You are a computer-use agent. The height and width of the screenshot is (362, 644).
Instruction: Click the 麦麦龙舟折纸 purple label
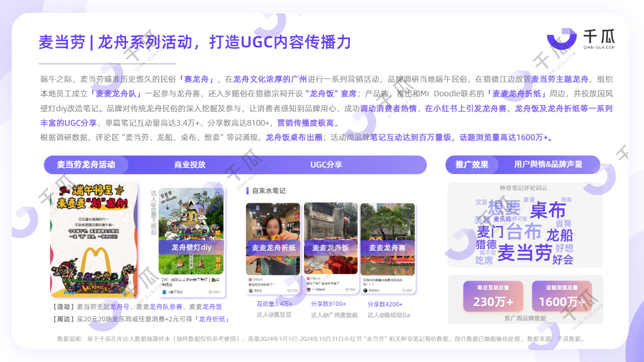pyautogui.click(x=274, y=248)
